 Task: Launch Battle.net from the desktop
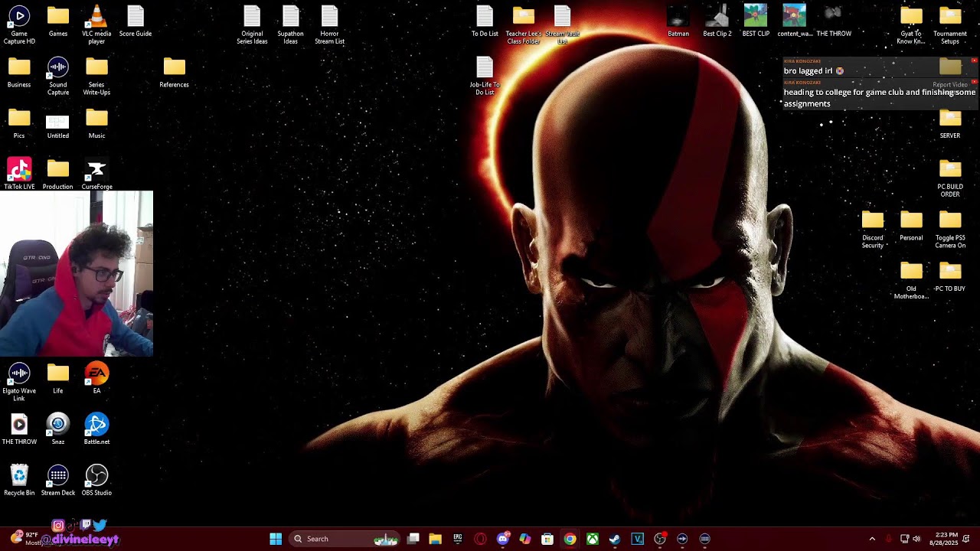point(96,429)
